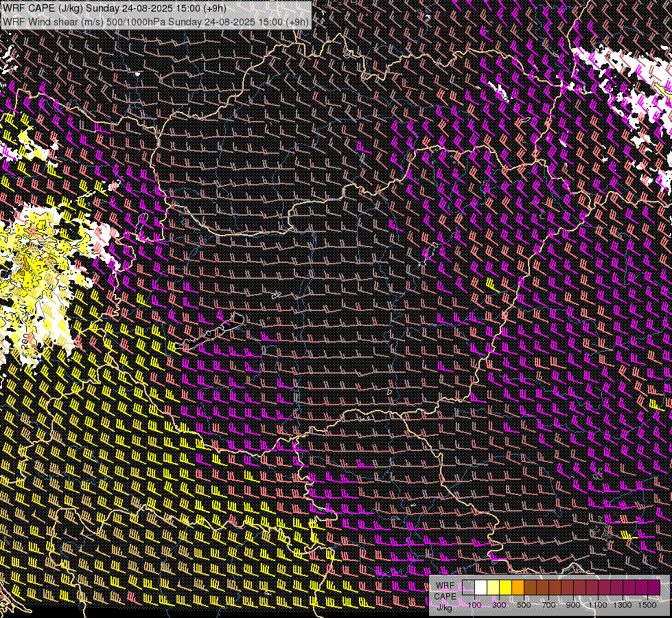Click the legend value 300
This screenshot has height=618, width=672.
[499, 605]
